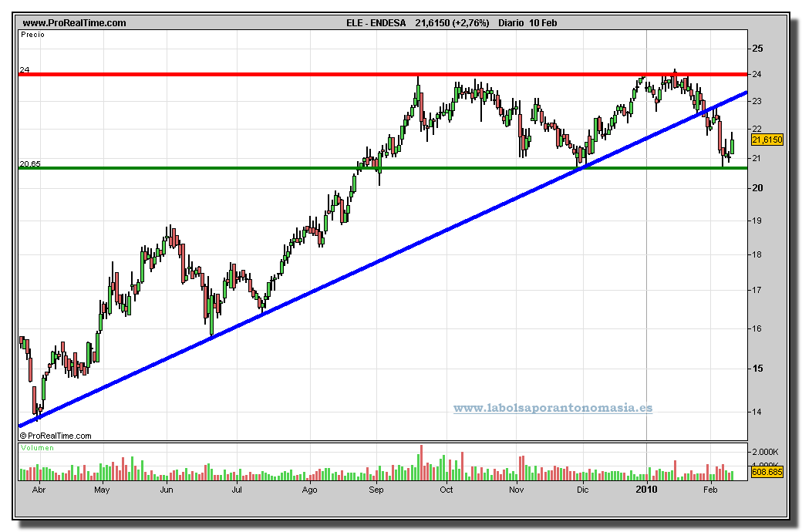Viewport: 802px width, 532px height.
Task: Click the Jul month label
Action: [237, 490]
